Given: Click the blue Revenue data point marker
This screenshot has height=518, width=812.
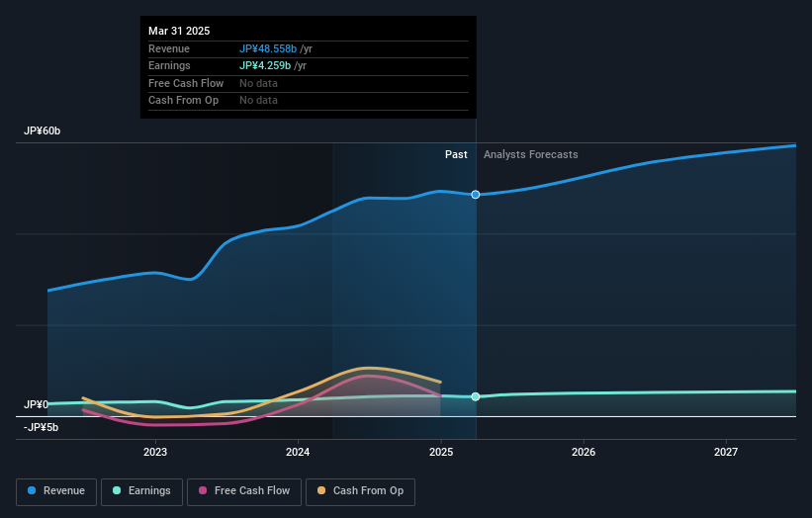Looking at the screenshot, I should click(x=476, y=195).
